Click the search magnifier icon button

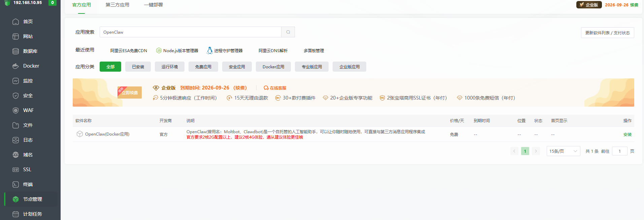[x=288, y=32]
